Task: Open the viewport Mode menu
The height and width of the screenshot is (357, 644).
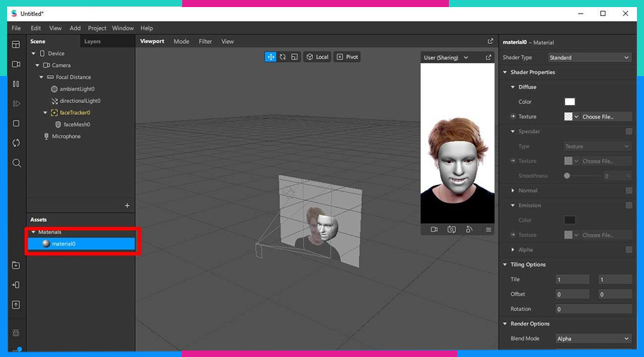Action: click(182, 41)
